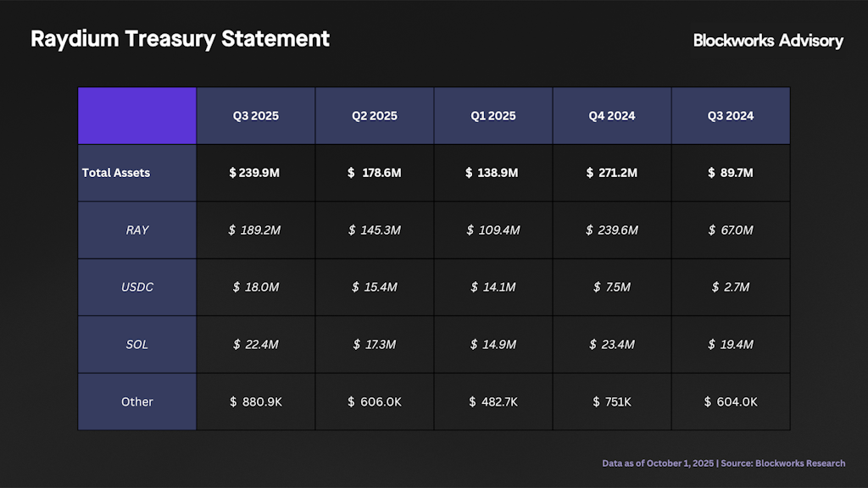
Task: Select the $89.7M Total Assets cell
Action: click(x=731, y=173)
